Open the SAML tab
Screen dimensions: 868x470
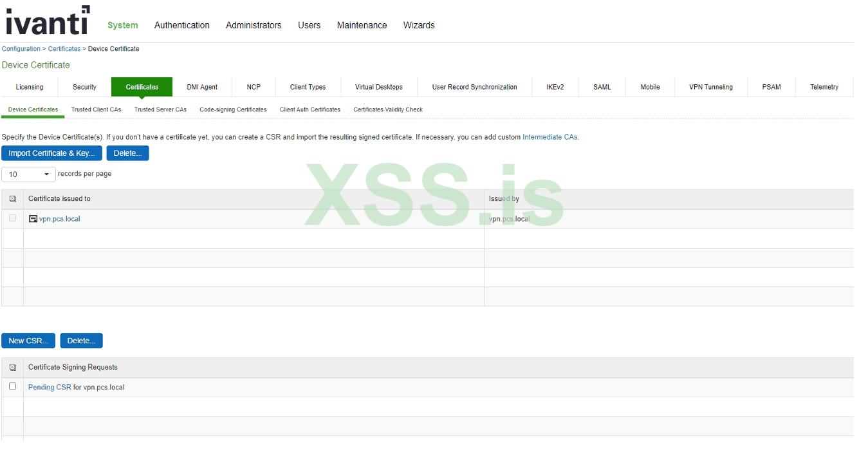point(602,87)
